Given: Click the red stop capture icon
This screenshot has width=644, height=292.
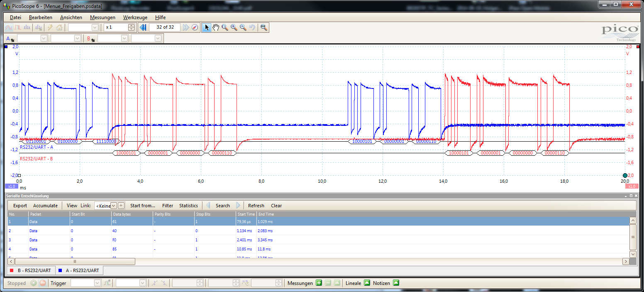Looking at the screenshot, I should coord(42,283).
